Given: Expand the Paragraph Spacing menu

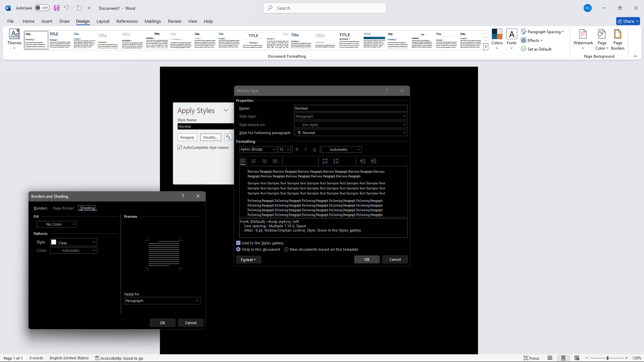Looking at the screenshot, I should click(542, 32).
